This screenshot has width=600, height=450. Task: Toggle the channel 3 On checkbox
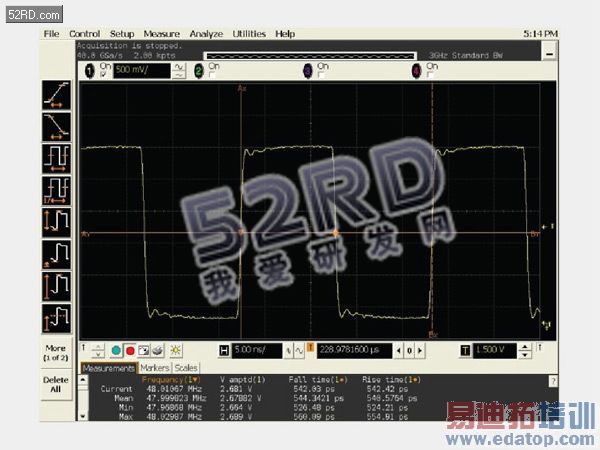point(321,74)
